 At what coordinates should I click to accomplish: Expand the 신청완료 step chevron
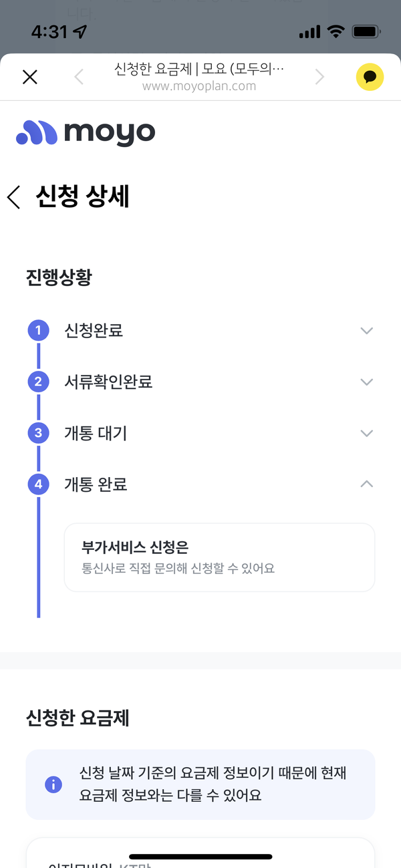[x=366, y=331]
